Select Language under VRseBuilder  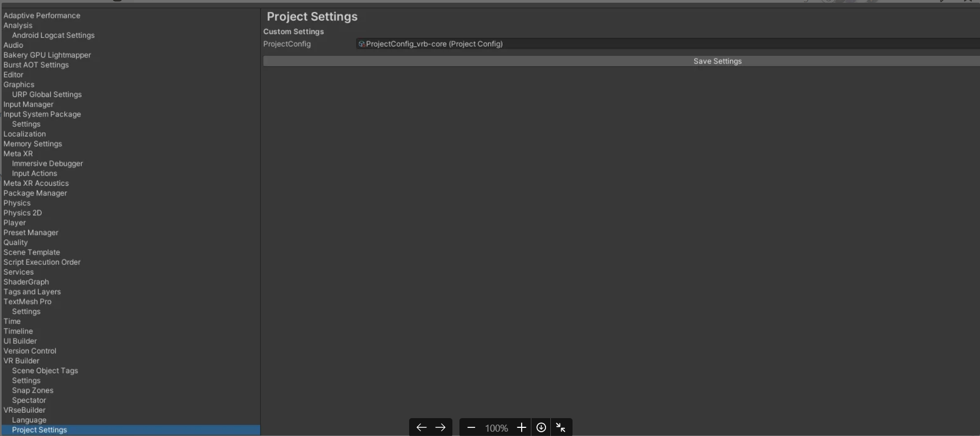tap(29, 420)
